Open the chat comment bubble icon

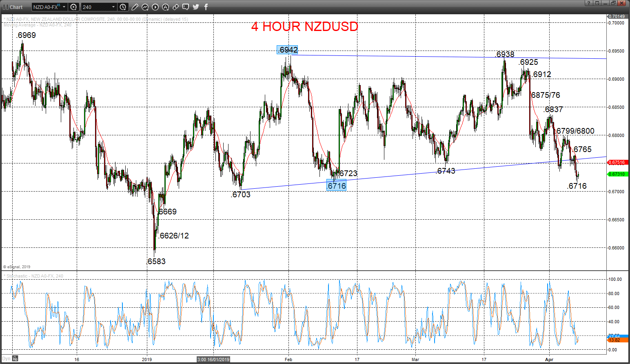point(186,7)
